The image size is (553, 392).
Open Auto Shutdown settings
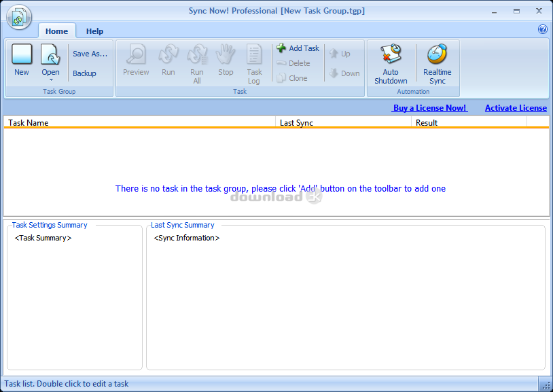click(391, 64)
